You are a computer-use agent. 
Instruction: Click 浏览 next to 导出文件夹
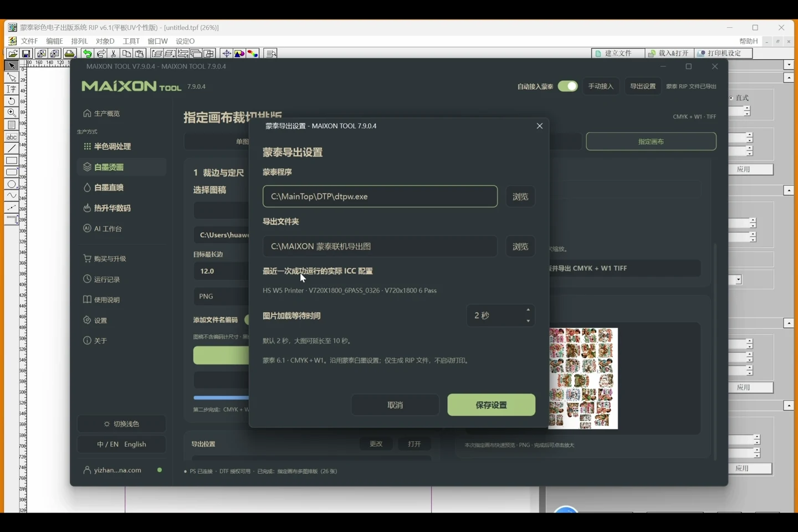click(520, 246)
